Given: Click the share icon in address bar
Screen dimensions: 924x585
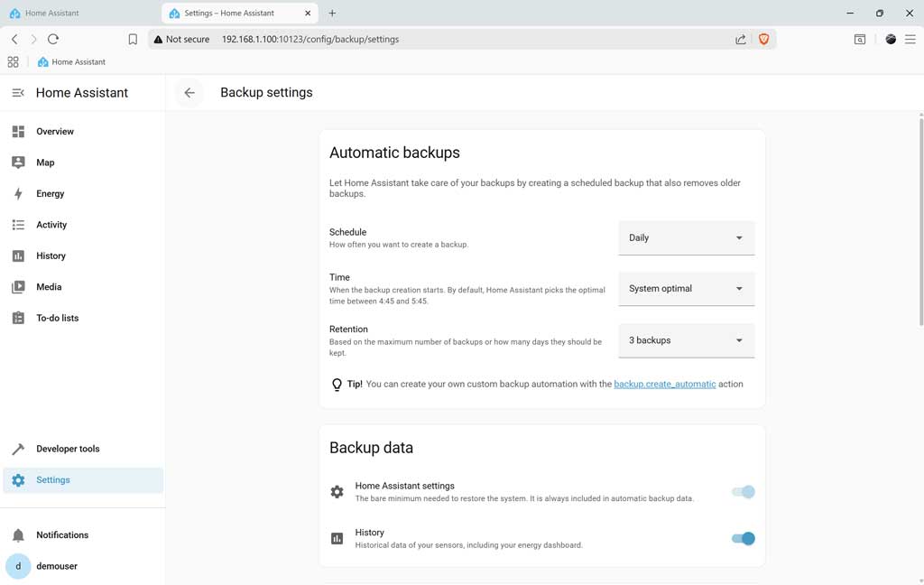Looking at the screenshot, I should [741, 39].
